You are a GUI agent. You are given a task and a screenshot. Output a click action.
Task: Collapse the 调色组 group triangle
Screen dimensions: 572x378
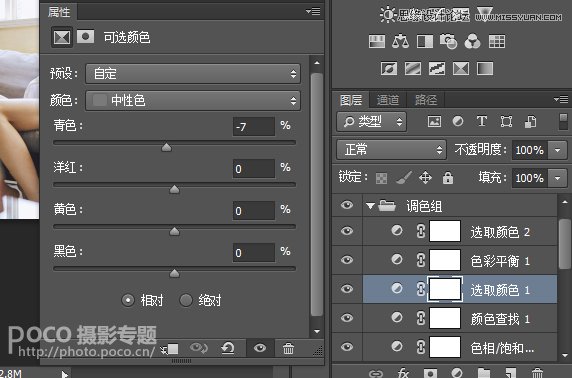pos(370,206)
